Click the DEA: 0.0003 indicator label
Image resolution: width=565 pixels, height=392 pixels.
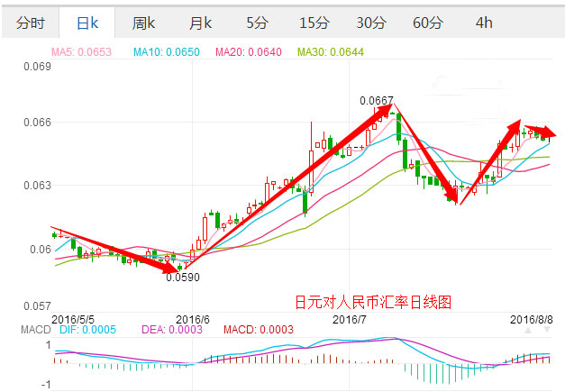(x=172, y=329)
